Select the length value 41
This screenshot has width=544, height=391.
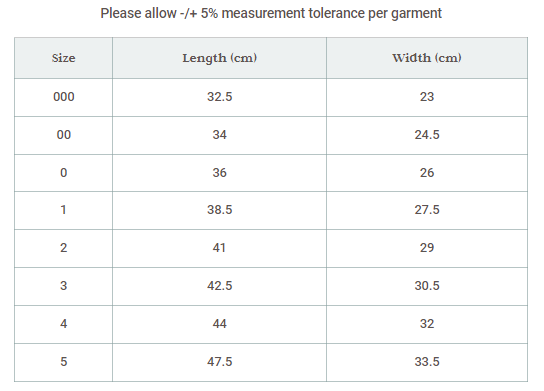[x=220, y=248]
